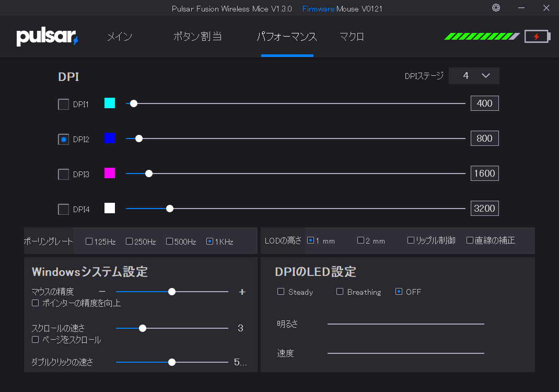Select the DPI1 stage checkbox
The height and width of the screenshot is (392, 559).
(x=63, y=105)
